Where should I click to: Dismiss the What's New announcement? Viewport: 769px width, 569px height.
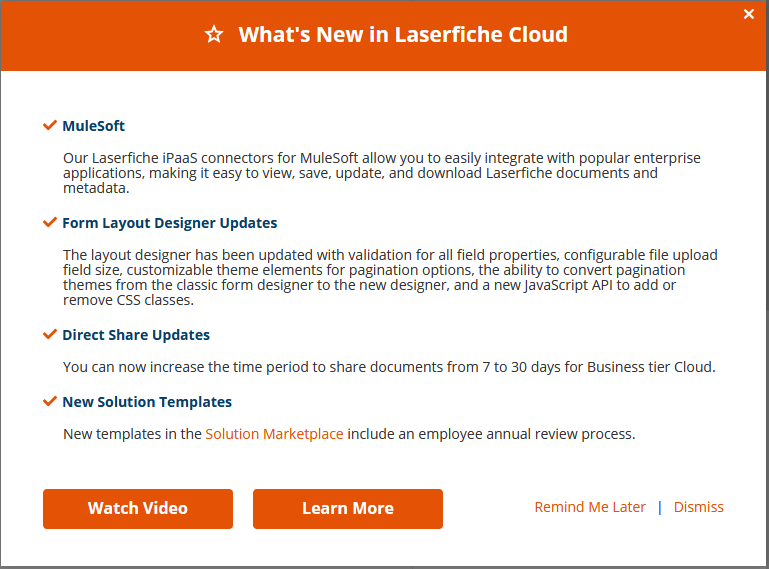(x=698, y=507)
